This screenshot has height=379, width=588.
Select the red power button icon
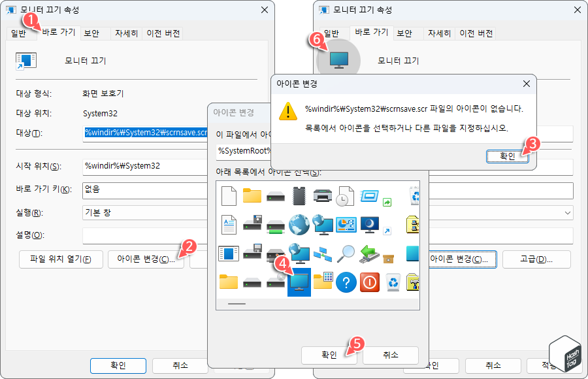(x=369, y=283)
